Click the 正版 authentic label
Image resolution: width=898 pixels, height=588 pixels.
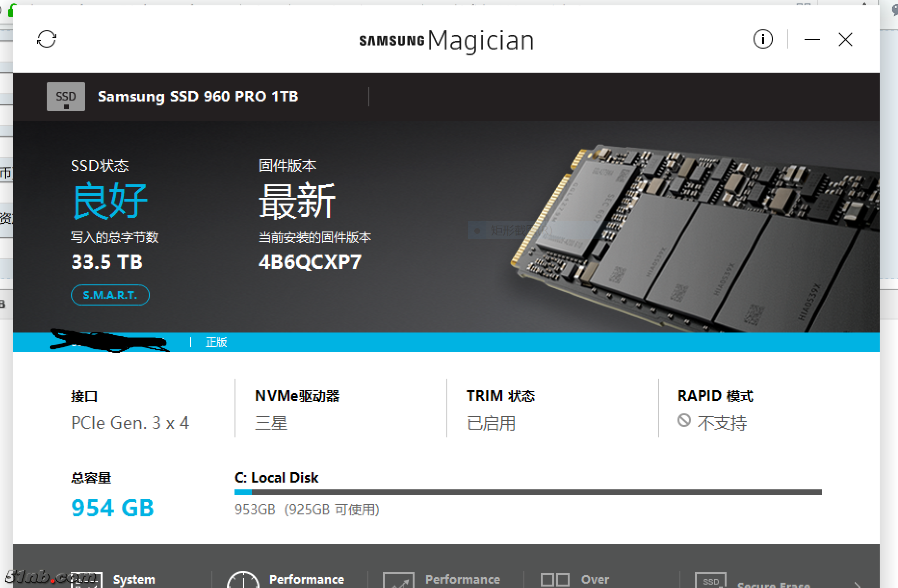click(x=216, y=342)
